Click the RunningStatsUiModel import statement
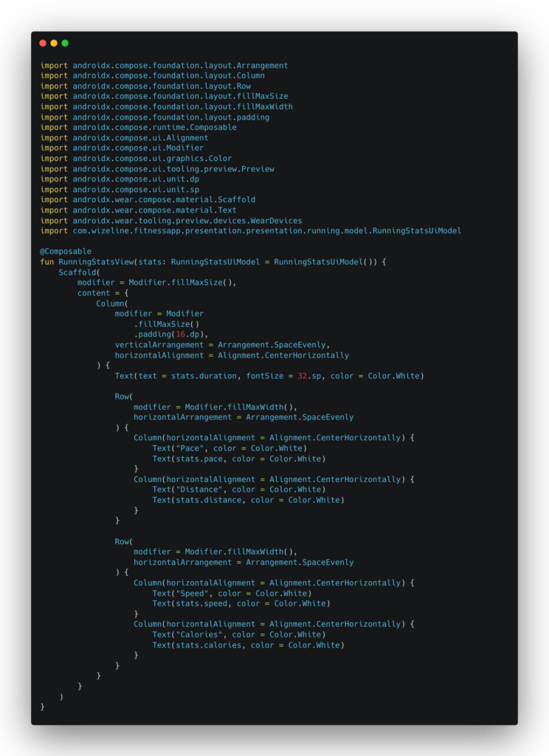Viewport: 549px width, 756px height. click(251, 231)
